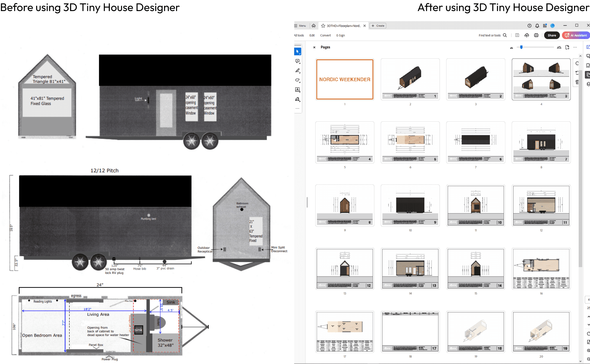
Task: Select the highlighter pen tool
Action: 297,71
